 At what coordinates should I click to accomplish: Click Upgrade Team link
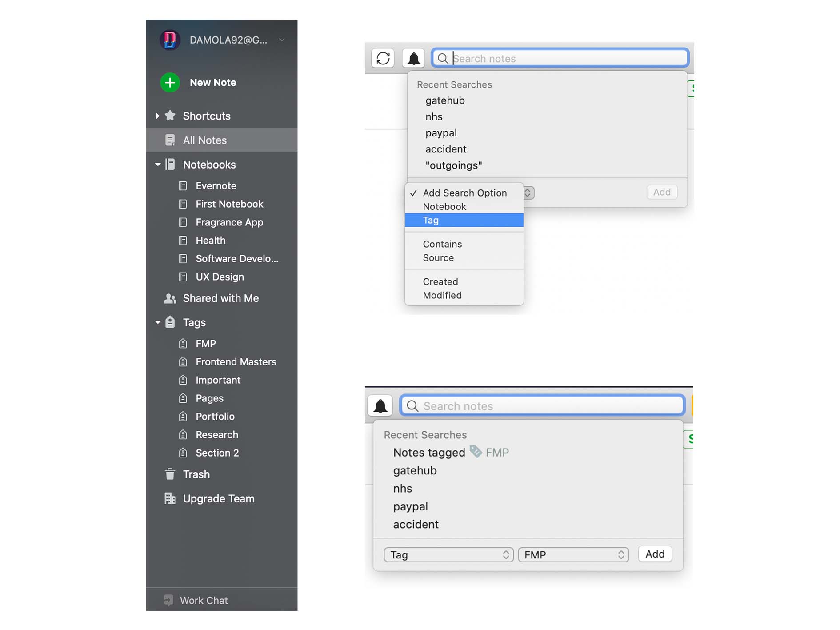[219, 499]
